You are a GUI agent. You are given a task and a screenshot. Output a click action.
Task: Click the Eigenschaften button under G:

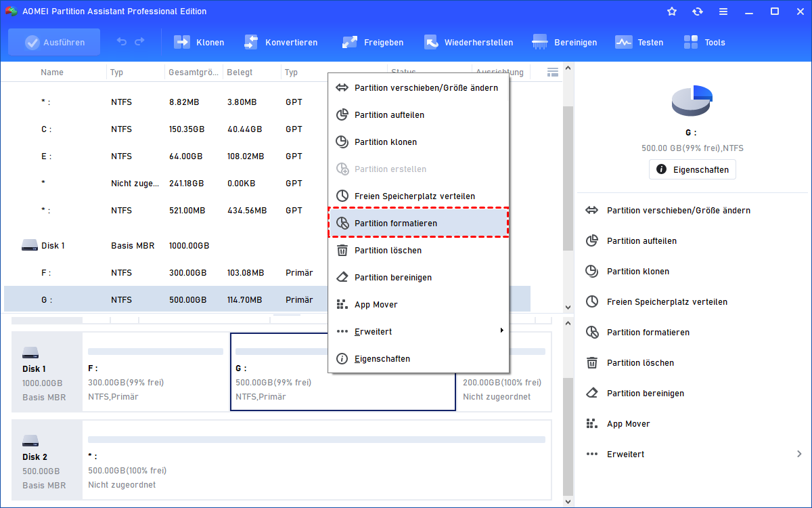pos(692,169)
